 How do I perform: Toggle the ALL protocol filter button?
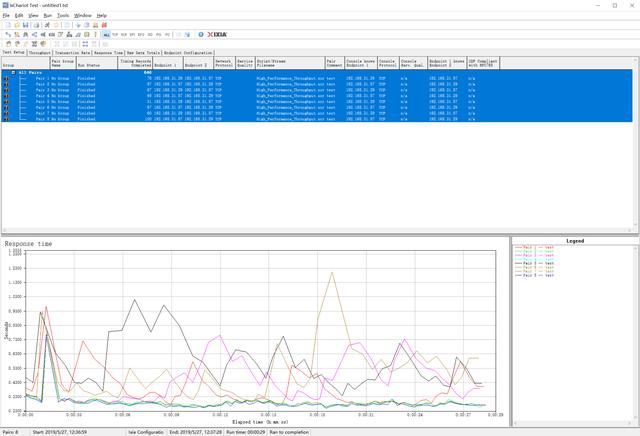tap(106, 34)
